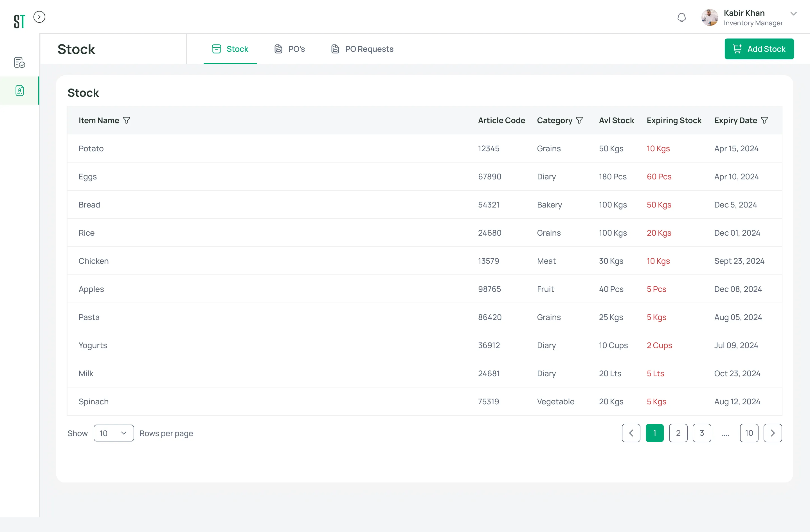The height and width of the screenshot is (532, 810).
Task: Click the Spinach item name
Action: (94, 402)
